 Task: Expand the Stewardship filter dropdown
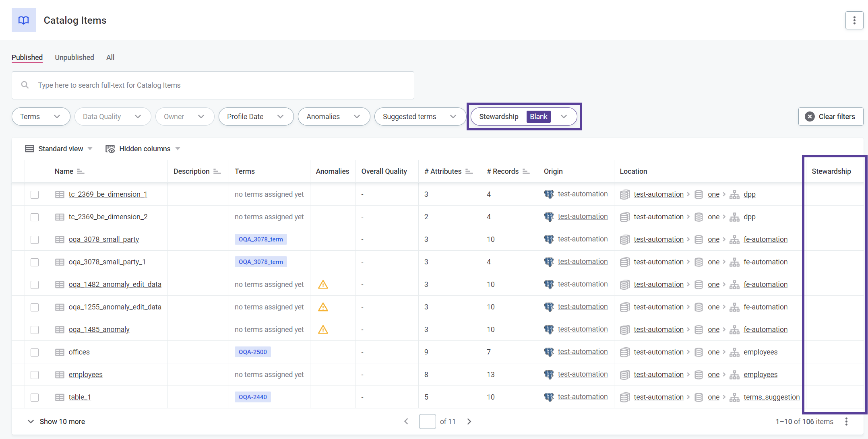coord(564,117)
